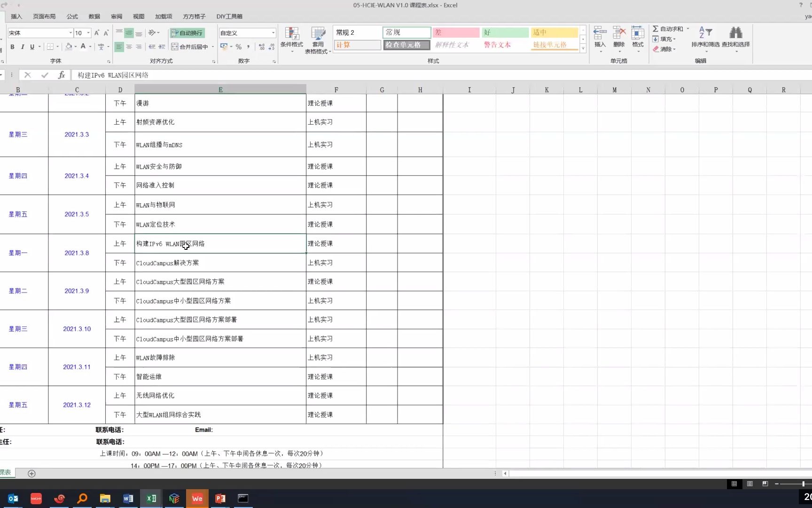
Task: Toggle 自动换行 wrap text
Action: (x=187, y=33)
